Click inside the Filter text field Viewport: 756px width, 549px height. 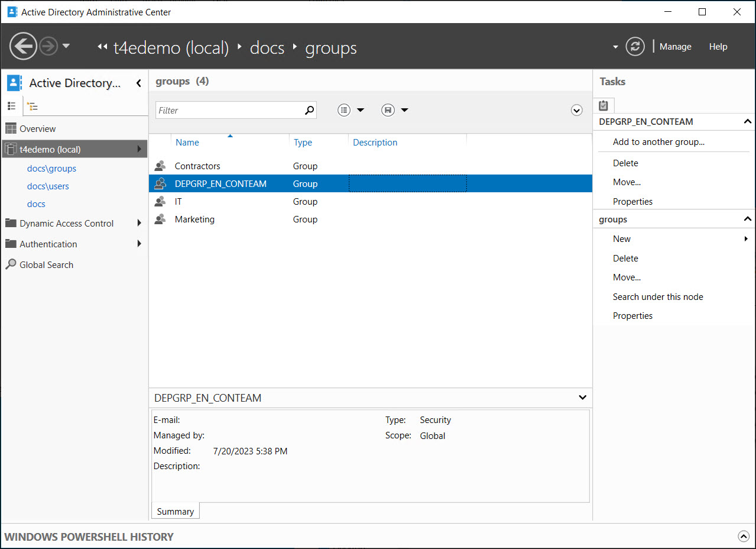(229, 111)
